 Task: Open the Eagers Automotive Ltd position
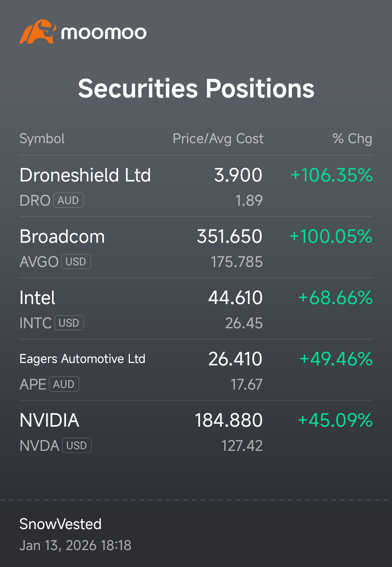point(196,370)
